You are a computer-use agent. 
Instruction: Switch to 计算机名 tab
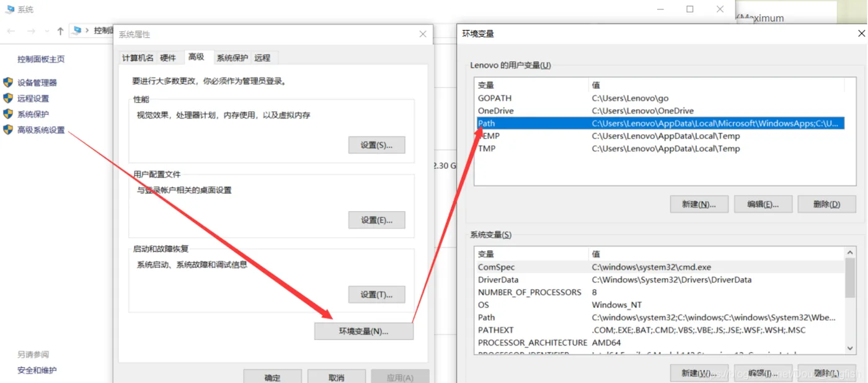(138, 58)
